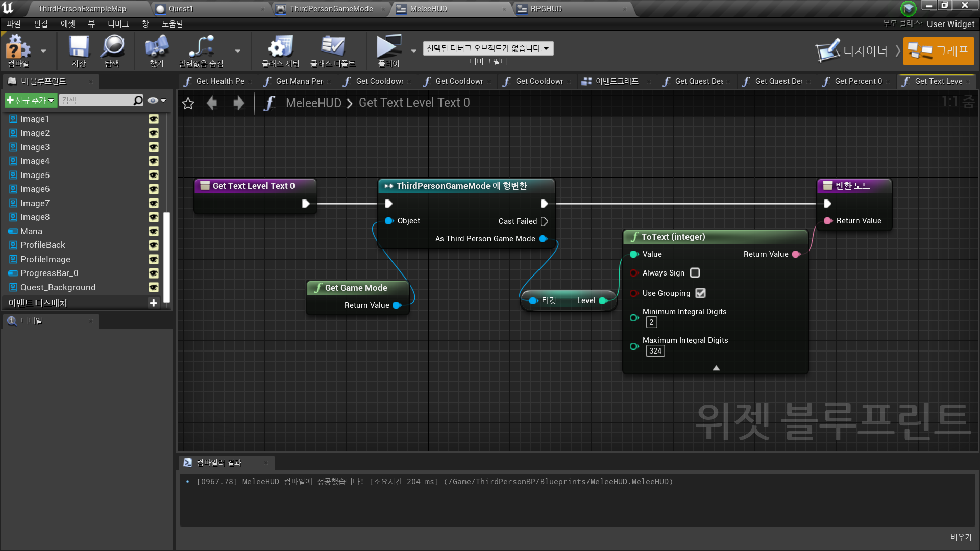Image resolution: width=980 pixels, height=551 pixels.
Task: Enable the Always Sign checkbox
Action: (x=695, y=273)
